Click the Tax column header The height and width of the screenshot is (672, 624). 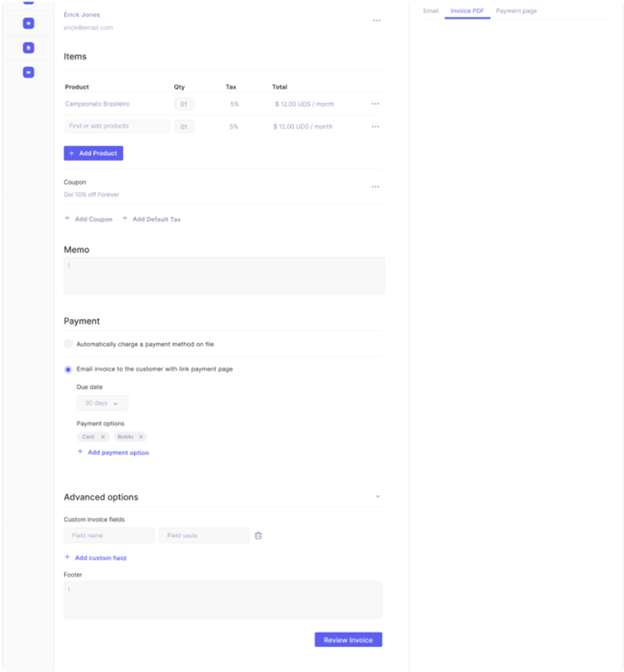coord(230,87)
